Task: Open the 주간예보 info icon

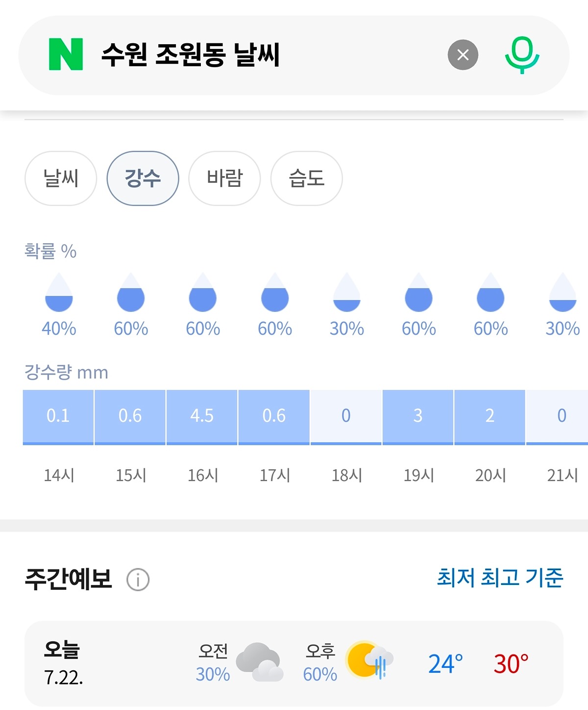Action: pos(138,580)
